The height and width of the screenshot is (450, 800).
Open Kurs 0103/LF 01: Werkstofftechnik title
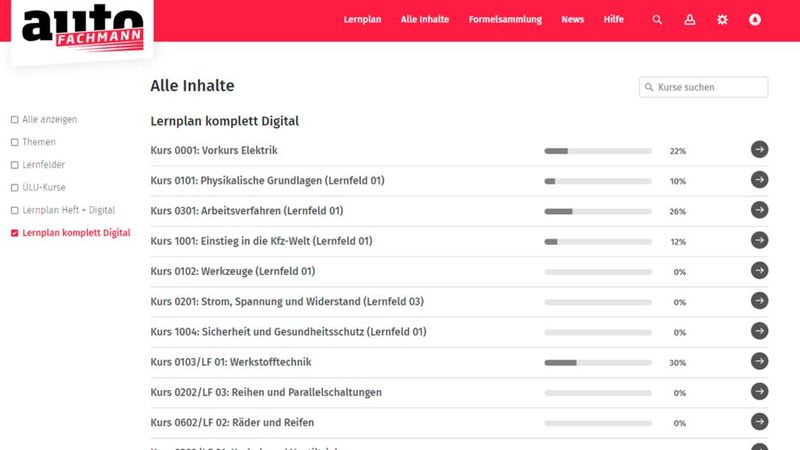[231, 362]
